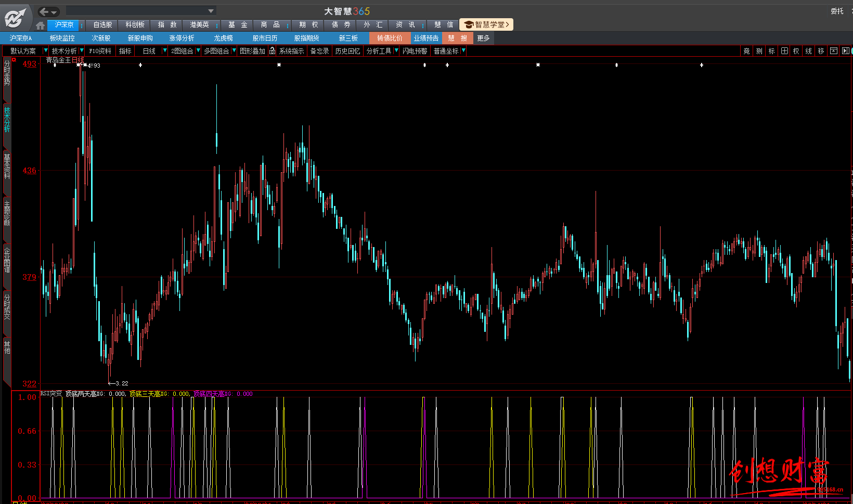The width and height of the screenshot is (853, 504).
Task: Click the 图形叠加 lock icon
Action: pyautogui.click(x=272, y=50)
